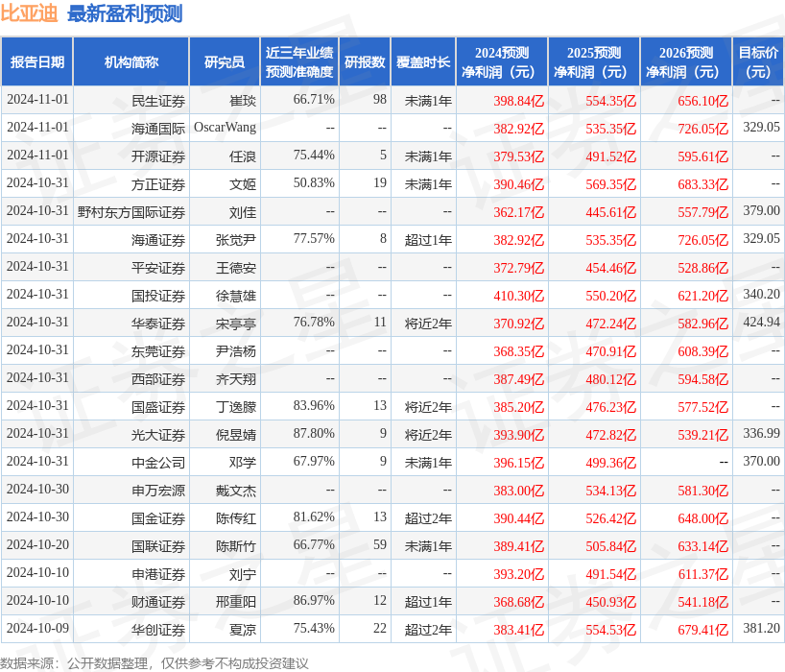Screen dimensions: 785x672
Task: Select researcher 崔琰 in the first row
Action: point(240,100)
